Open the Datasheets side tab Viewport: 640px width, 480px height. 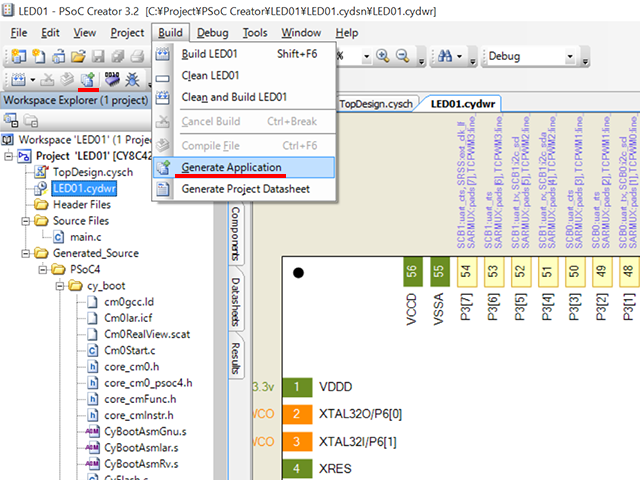(x=236, y=301)
